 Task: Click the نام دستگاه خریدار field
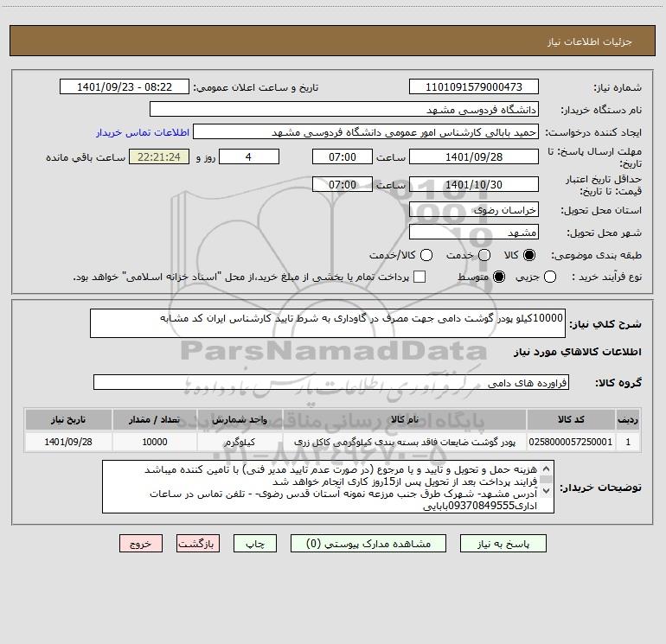[x=344, y=110]
